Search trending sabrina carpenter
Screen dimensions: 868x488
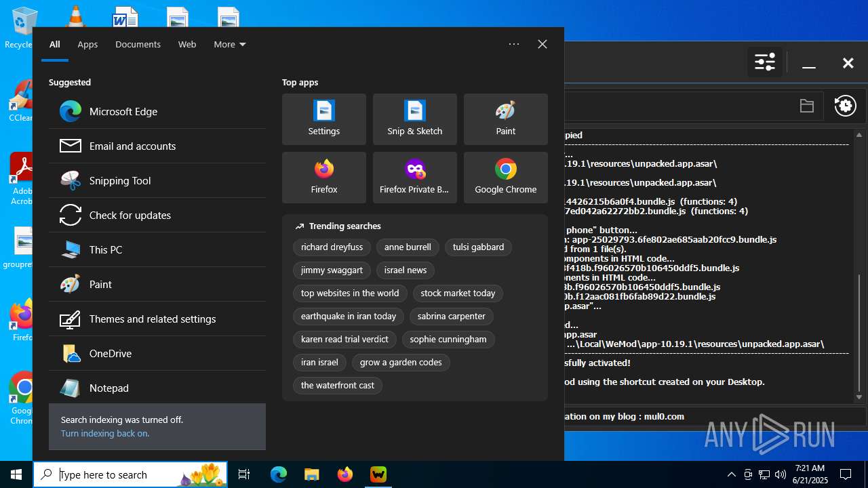(452, 317)
